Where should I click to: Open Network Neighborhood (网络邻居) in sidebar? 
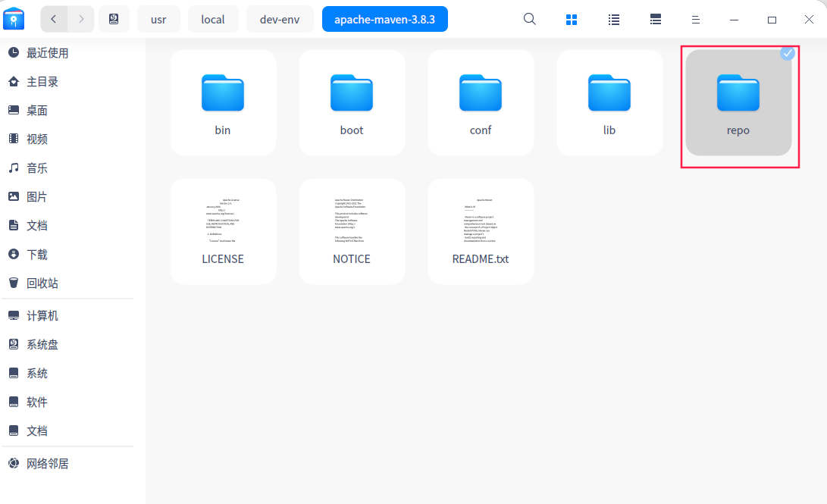[x=45, y=462]
